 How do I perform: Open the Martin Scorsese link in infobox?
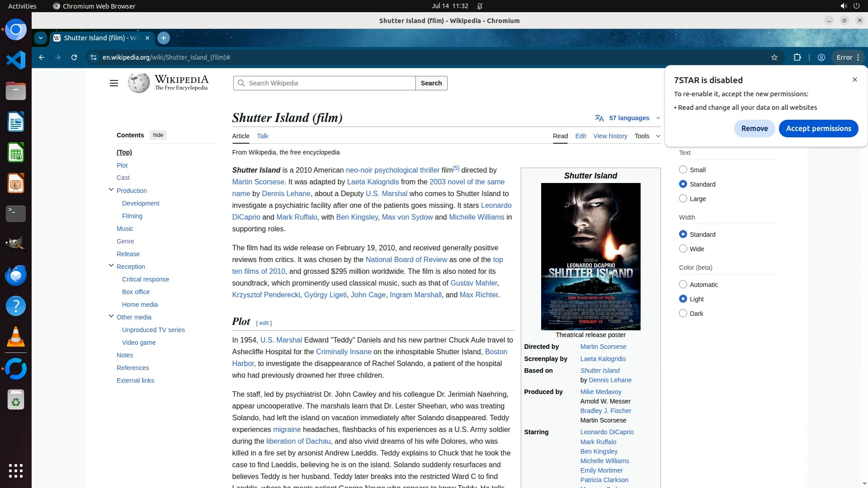[x=603, y=347]
